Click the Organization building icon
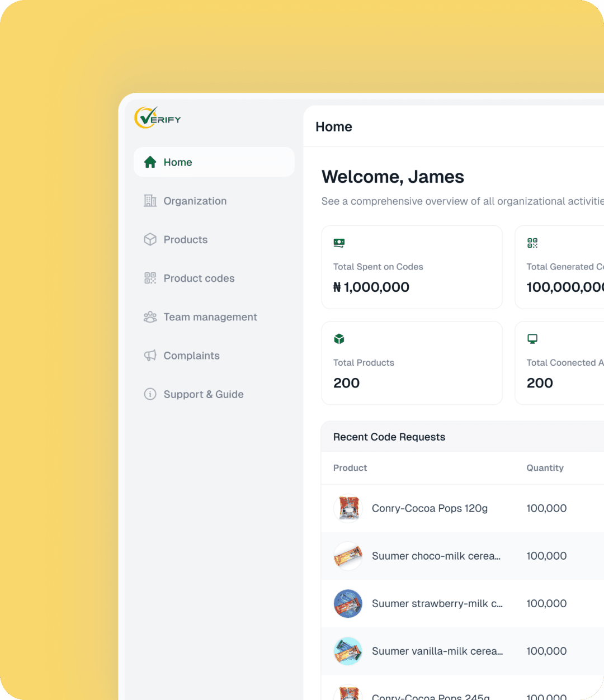The height and width of the screenshot is (700, 604). tap(150, 201)
